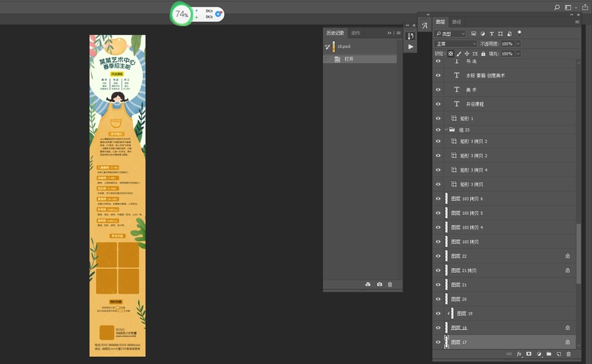
Task: Collapse the 组 23 group
Action: coord(446,129)
